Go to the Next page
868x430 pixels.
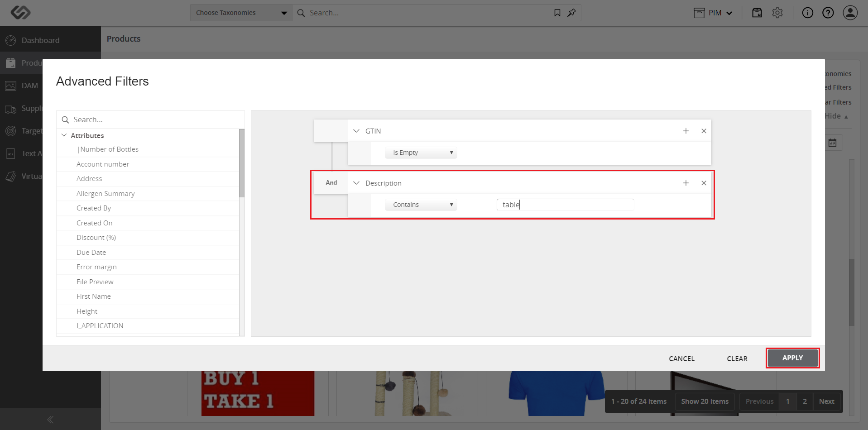point(826,401)
